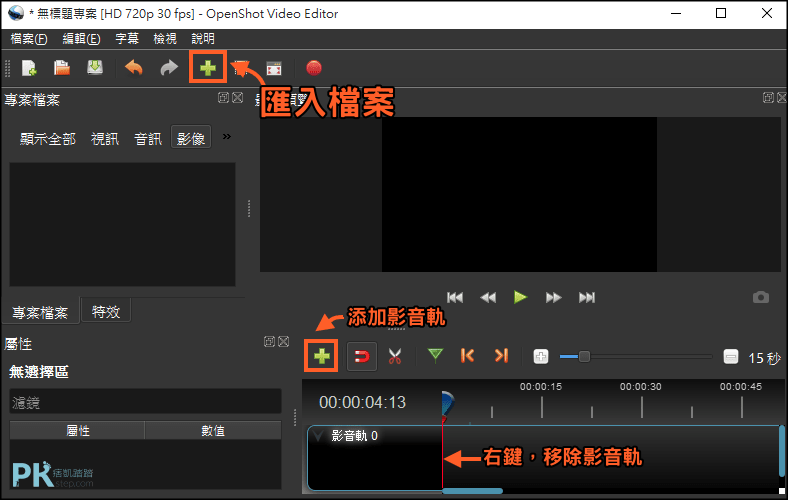This screenshot has width=788, height=500.
Task: Click the 00:00:30 mark on ruler
Action: pyautogui.click(x=640, y=386)
